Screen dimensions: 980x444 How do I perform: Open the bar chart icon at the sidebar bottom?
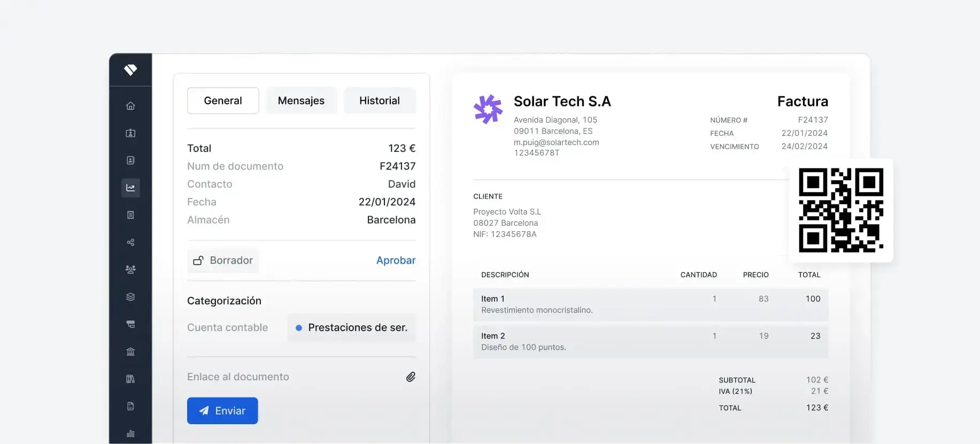pos(130,433)
